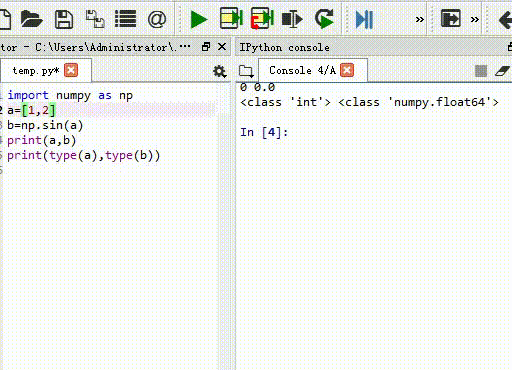Open a file with the folder icon
This screenshot has height=370, width=512.
(x=31, y=19)
